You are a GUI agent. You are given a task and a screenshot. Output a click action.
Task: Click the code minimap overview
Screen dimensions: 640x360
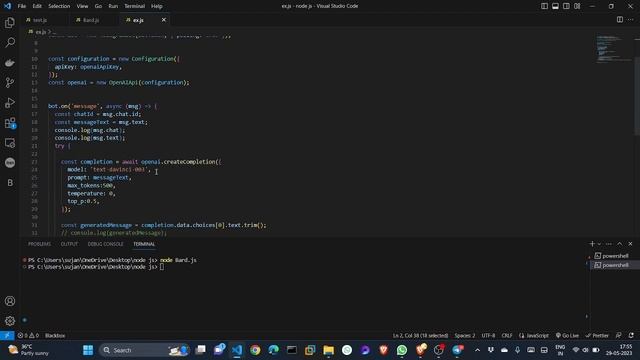point(613,49)
